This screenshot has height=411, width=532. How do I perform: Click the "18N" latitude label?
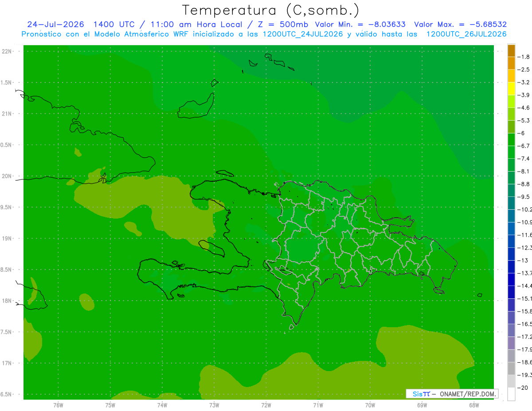[x=7, y=301]
